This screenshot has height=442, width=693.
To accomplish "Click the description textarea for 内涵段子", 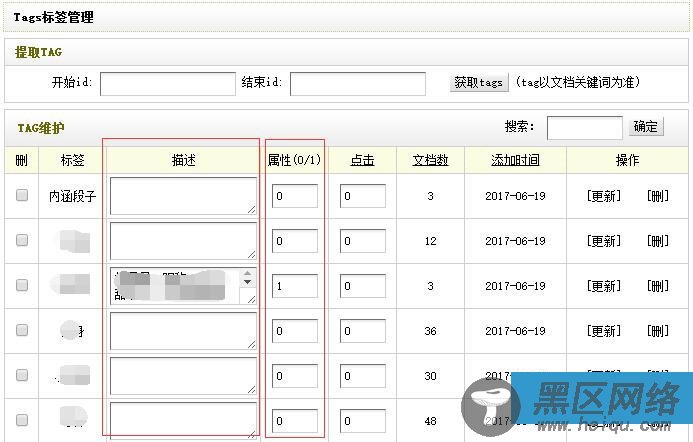I will tap(183, 196).
